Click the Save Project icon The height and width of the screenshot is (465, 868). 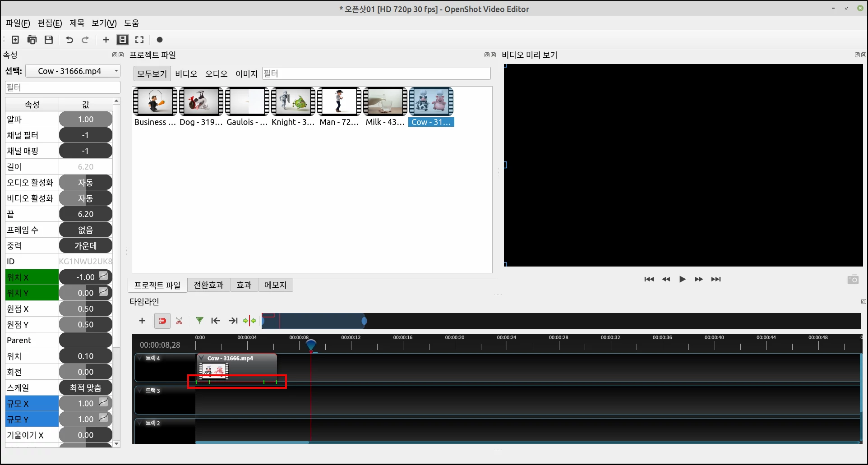pyautogui.click(x=49, y=40)
